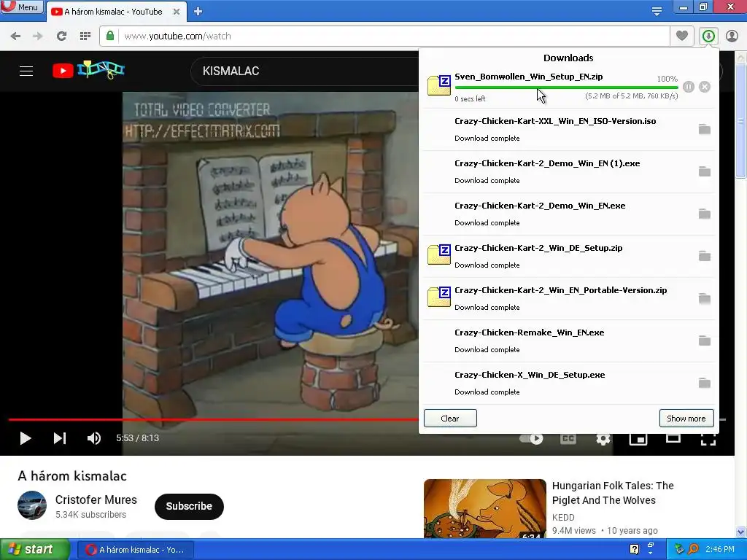747x560 pixels.
Task: Cancel the Sven_Bomwollen download
Action: [x=705, y=87]
